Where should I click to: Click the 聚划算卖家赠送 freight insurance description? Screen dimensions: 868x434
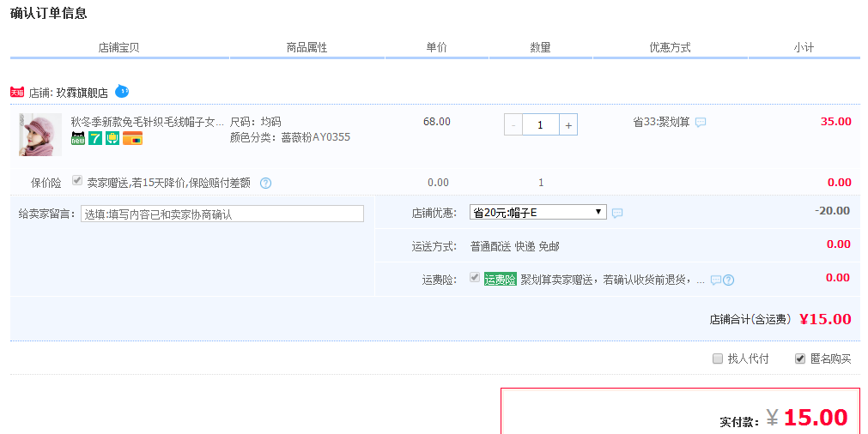(612, 280)
